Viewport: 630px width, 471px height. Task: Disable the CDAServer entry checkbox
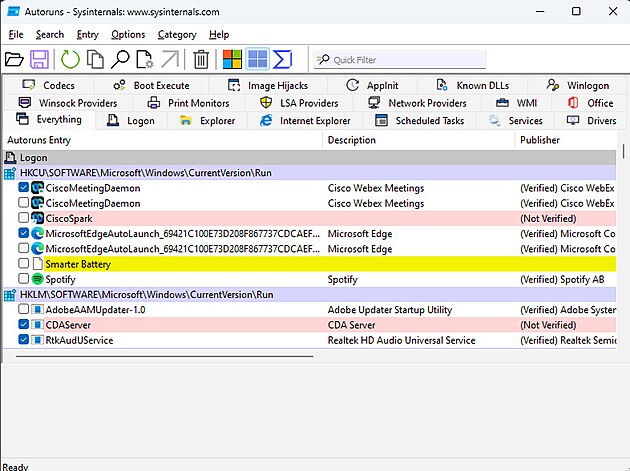coord(23,324)
